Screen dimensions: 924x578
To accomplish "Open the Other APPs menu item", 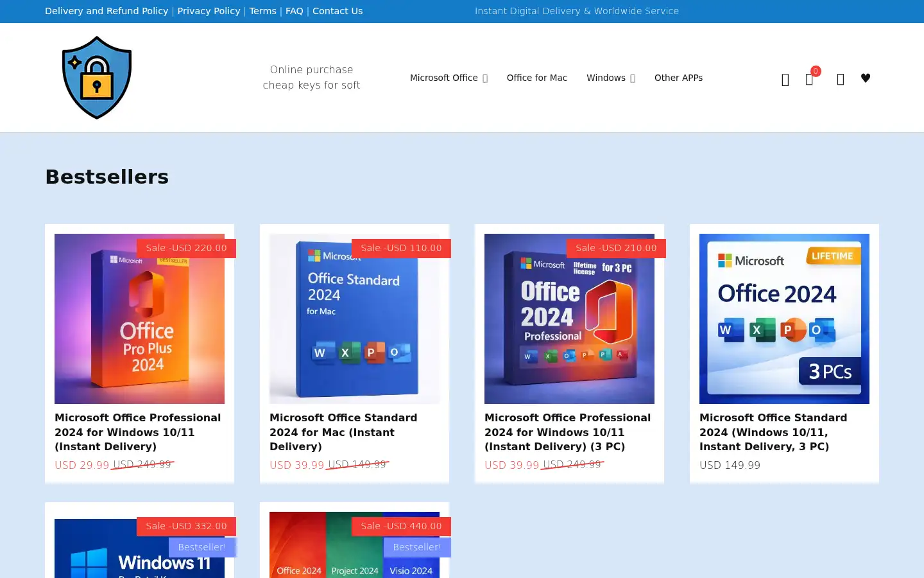I will (x=678, y=78).
